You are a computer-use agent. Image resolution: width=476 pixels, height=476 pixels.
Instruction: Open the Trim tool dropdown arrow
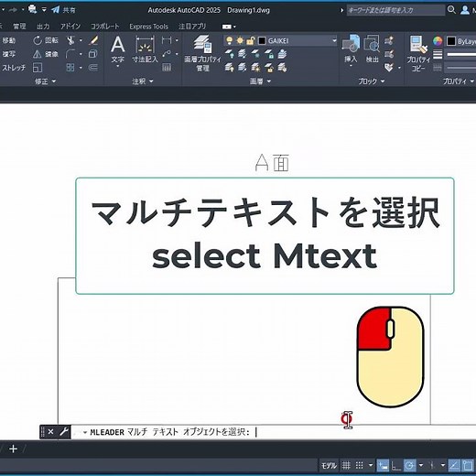[81, 40]
